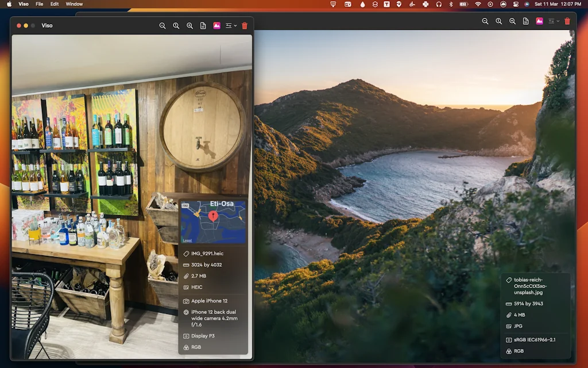
Task: Toggle pink image button in front Viso window
Action: click(x=217, y=26)
